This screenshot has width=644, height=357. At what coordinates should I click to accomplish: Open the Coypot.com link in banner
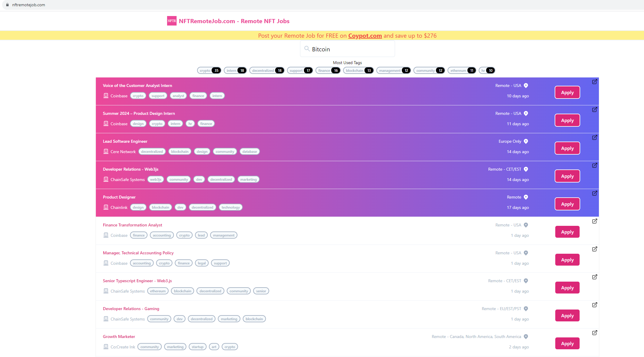click(x=365, y=36)
